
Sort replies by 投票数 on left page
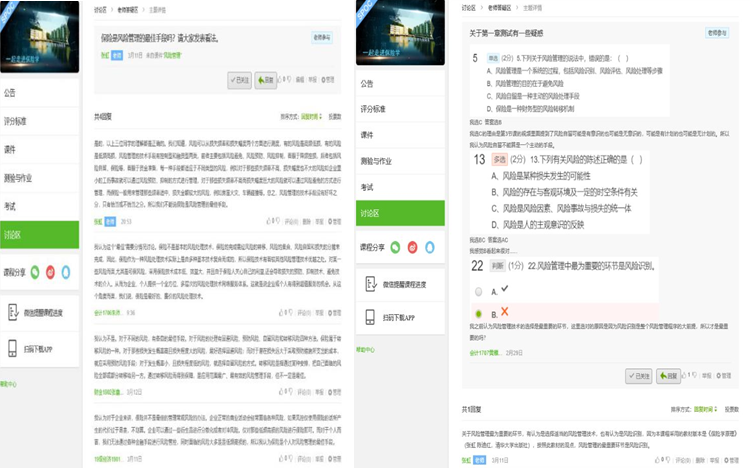334,117
